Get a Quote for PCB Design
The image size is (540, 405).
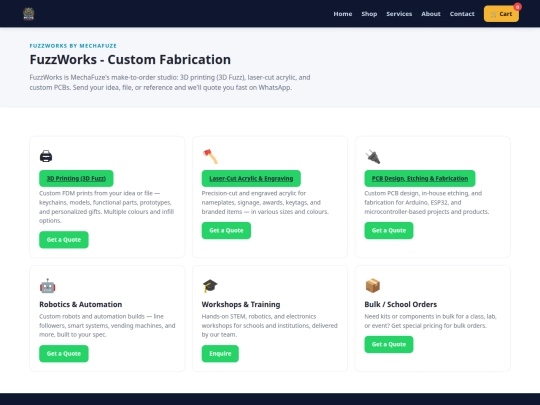pos(389,230)
